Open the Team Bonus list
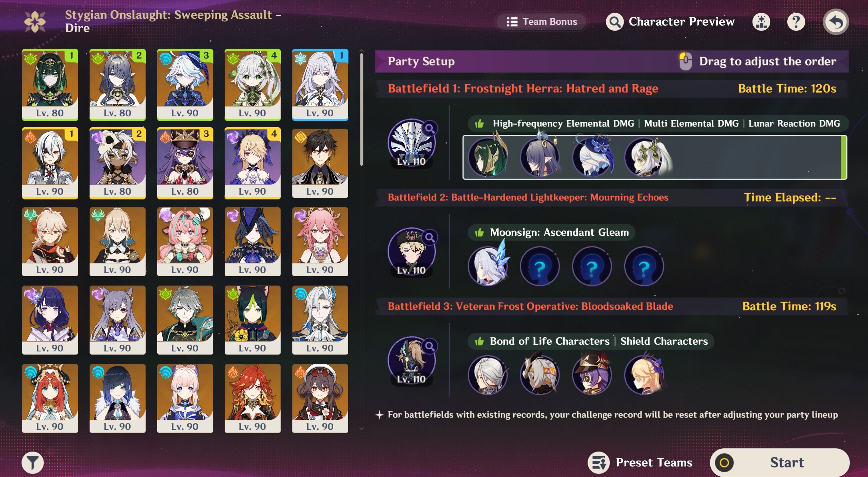Screen dimensions: 868x477 pyautogui.click(x=542, y=22)
